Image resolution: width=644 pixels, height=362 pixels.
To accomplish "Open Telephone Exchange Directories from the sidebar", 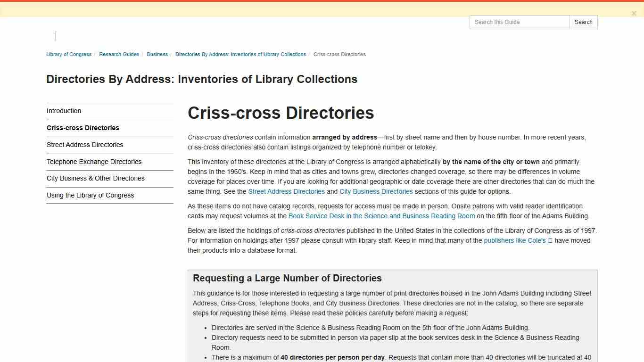I will pyautogui.click(x=94, y=162).
